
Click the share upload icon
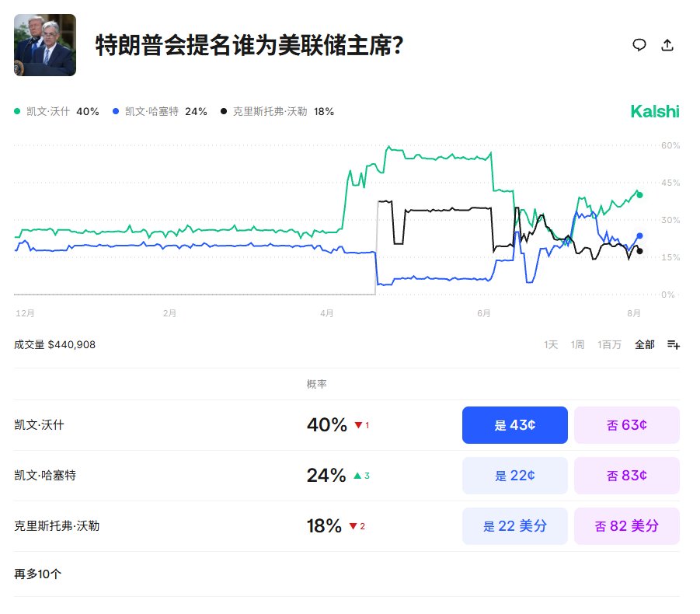click(667, 44)
